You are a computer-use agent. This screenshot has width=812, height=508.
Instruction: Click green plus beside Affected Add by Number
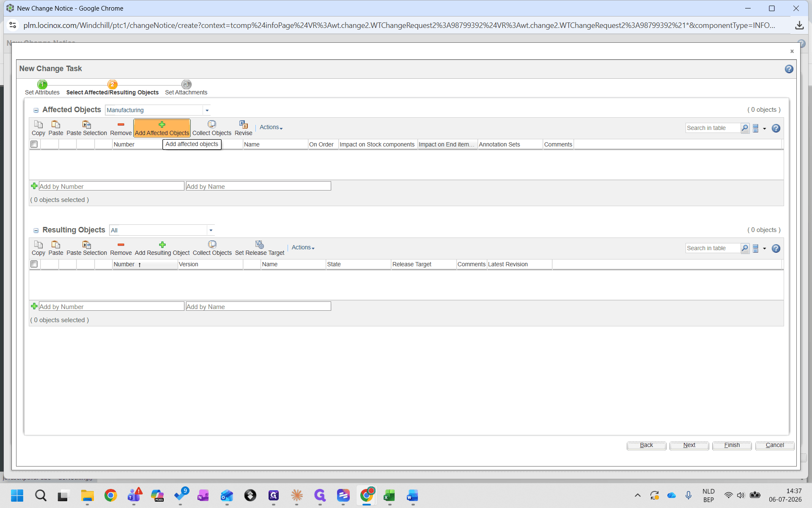[x=34, y=186]
